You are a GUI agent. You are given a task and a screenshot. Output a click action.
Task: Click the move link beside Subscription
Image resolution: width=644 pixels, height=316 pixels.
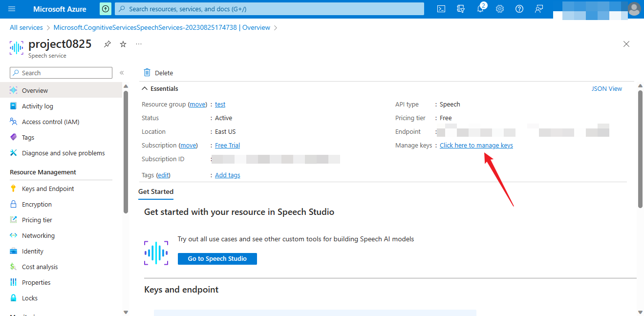coord(188,145)
